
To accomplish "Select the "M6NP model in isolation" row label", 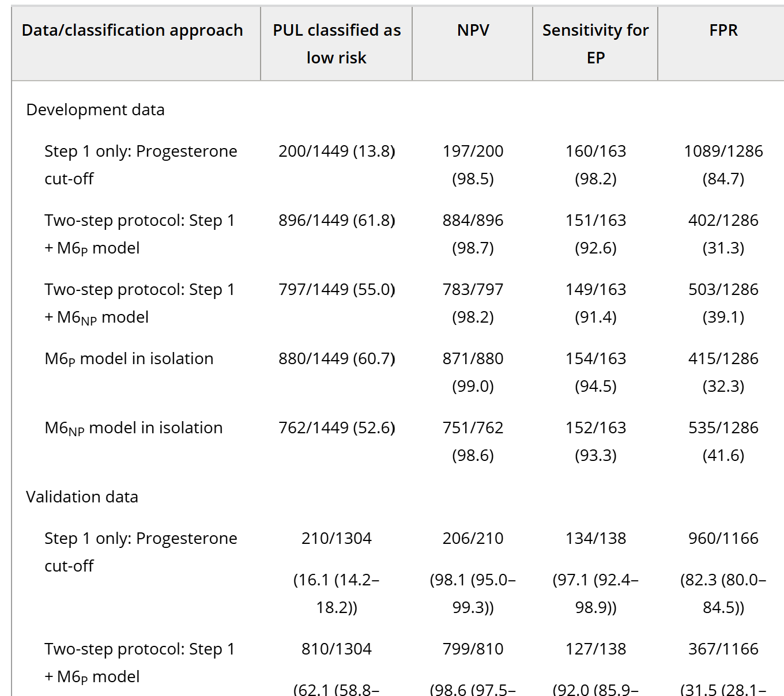I will click(x=134, y=428).
